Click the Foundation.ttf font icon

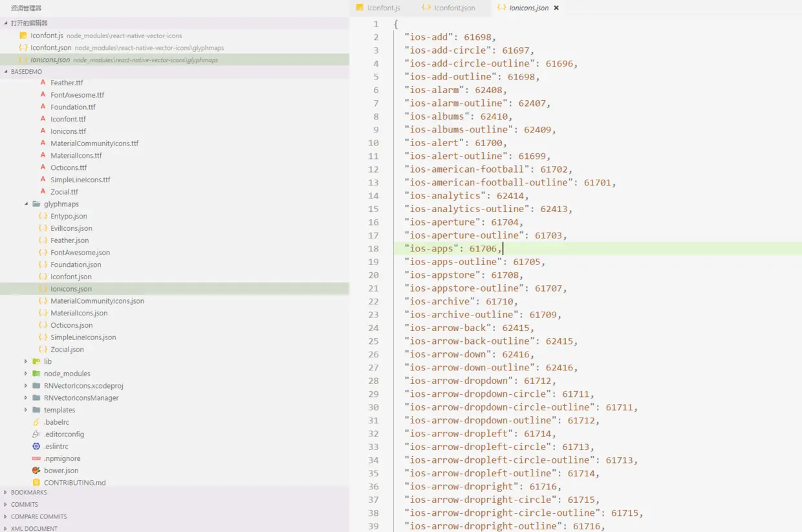point(43,107)
